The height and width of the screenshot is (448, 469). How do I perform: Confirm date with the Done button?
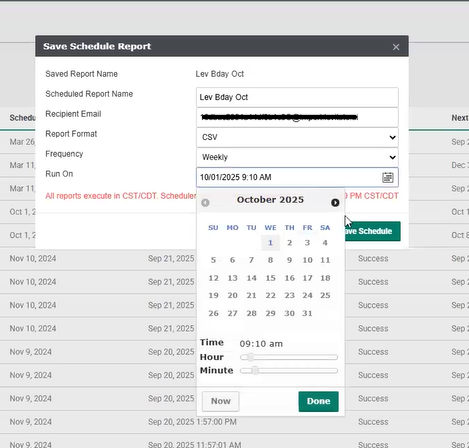(x=318, y=401)
